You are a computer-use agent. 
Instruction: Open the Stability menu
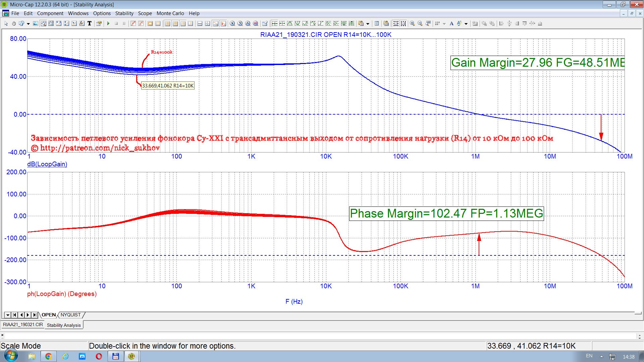point(124,13)
